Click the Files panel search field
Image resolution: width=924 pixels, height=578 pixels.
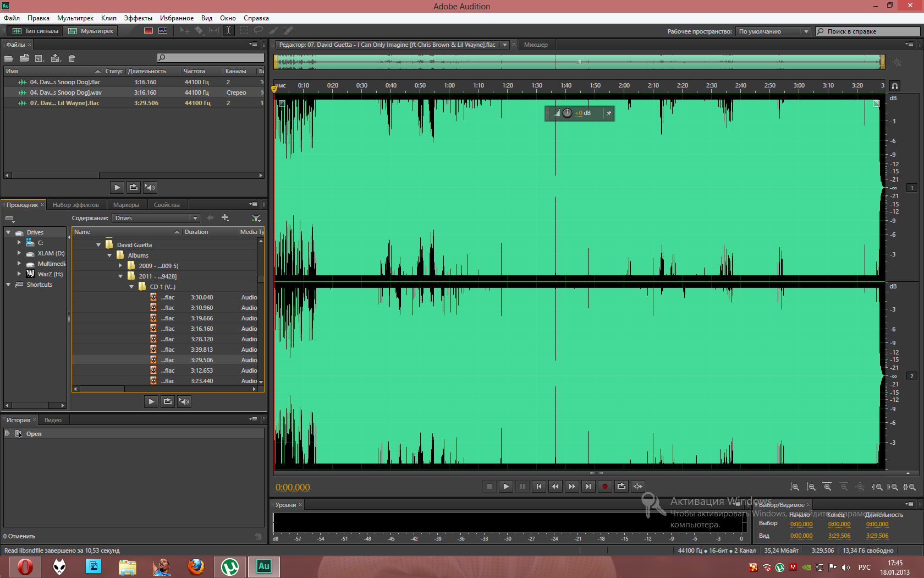click(x=211, y=58)
